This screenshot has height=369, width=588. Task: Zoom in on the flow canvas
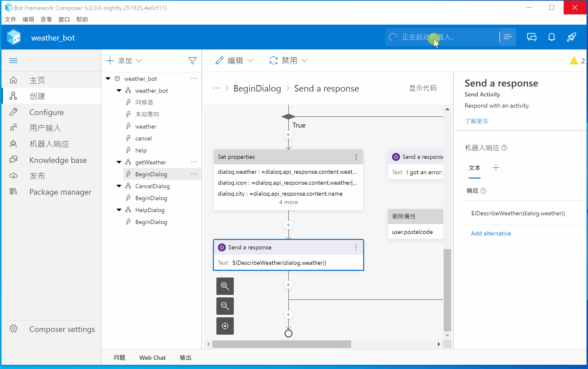[225, 286]
